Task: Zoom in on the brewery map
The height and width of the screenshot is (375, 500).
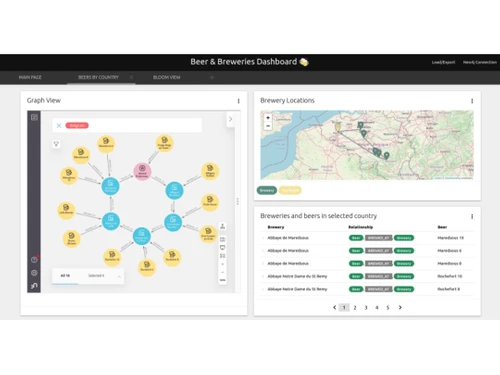Action: 268,118
